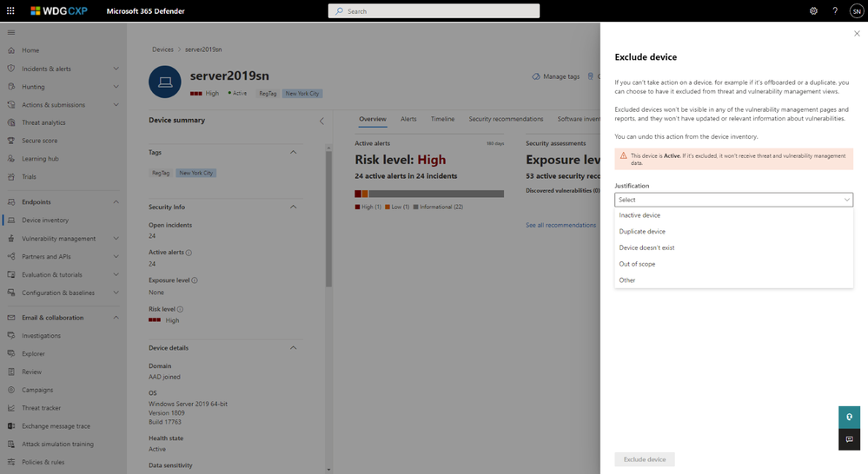
Task: Click the Manage tags button
Action: (x=556, y=76)
